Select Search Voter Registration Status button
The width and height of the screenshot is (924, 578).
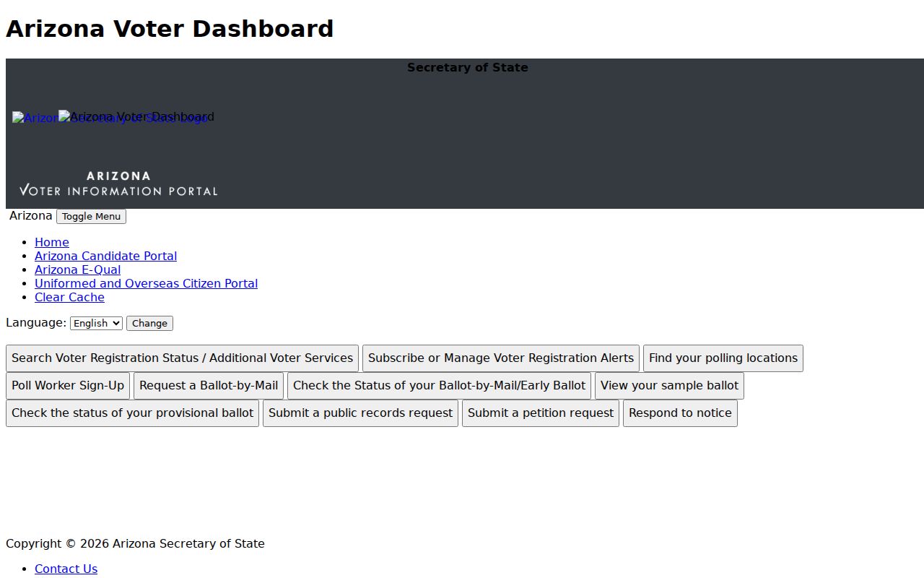pyautogui.click(x=182, y=358)
